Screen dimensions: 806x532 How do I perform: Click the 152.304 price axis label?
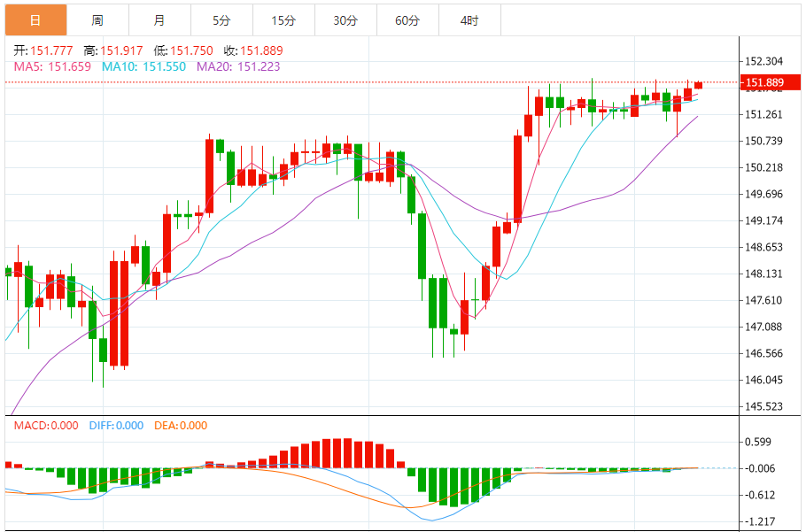tap(763, 62)
